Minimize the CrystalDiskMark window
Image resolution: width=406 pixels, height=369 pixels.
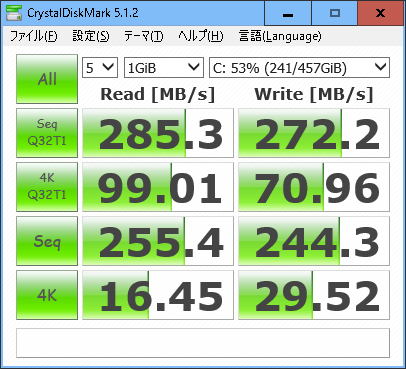click(x=288, y=13)
